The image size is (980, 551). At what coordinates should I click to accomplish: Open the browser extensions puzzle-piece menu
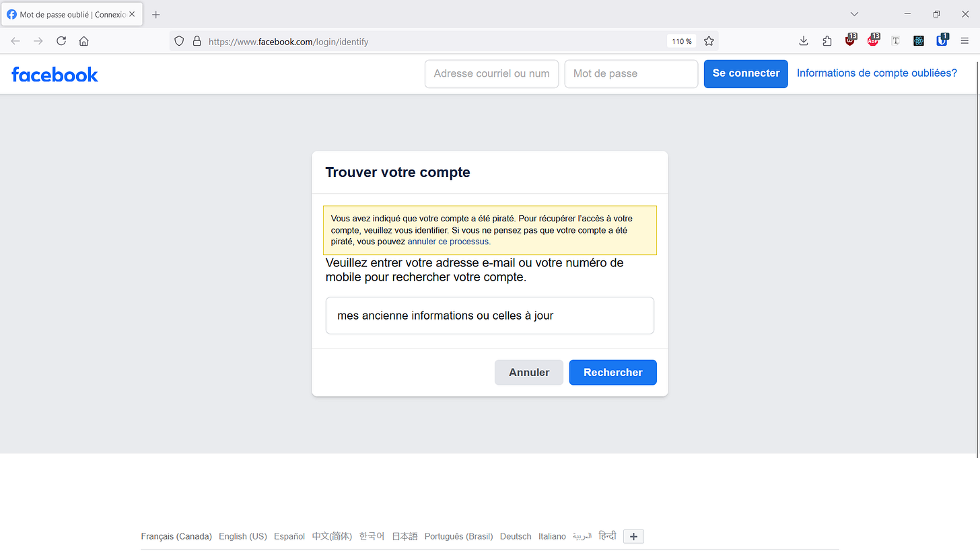(x=827, y=41)
